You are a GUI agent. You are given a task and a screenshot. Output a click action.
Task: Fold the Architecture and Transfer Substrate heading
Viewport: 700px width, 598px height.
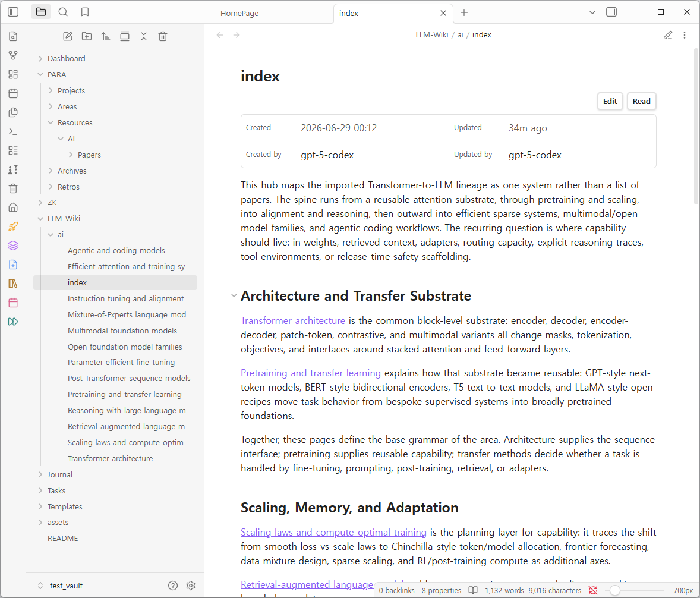point(234,295)
